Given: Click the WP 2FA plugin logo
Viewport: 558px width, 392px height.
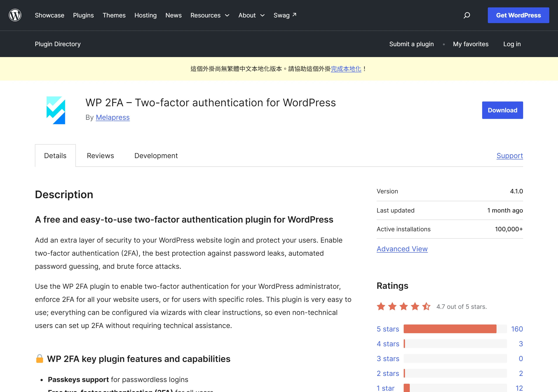Looking at the screenshot, I should click(x=56, y=110).
